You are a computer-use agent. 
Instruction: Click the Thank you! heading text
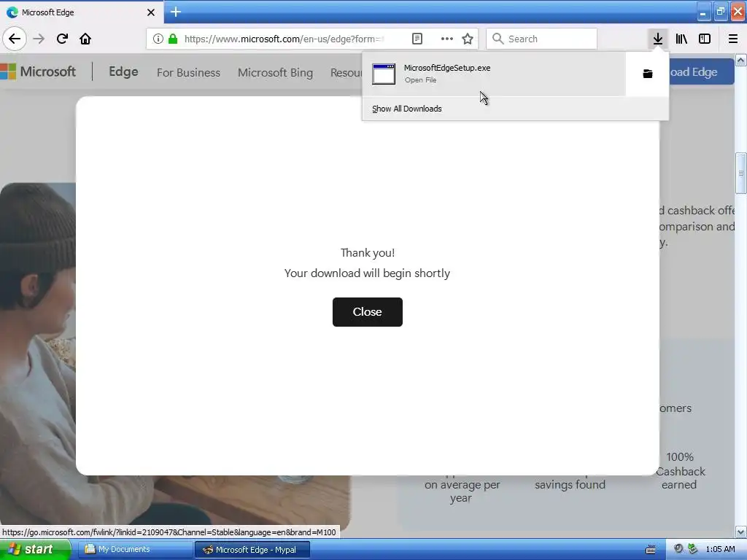(368, 252)
